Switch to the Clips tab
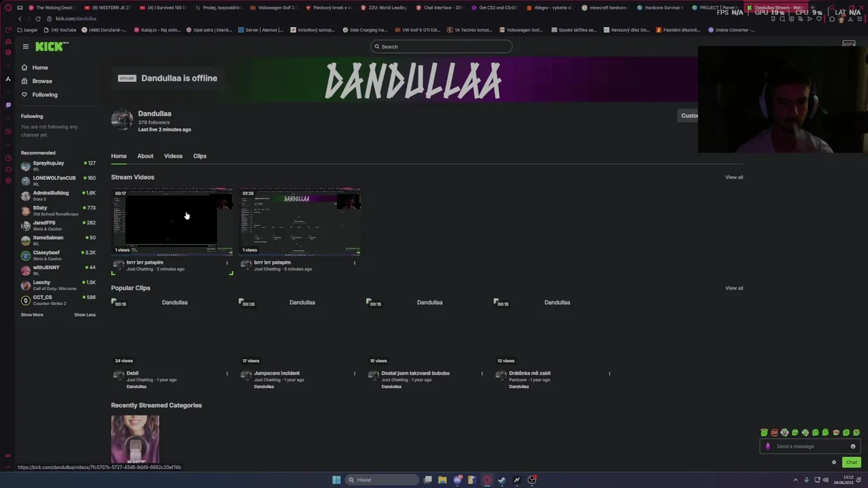The width and height of the screenshot is (868, 488). 199,156
